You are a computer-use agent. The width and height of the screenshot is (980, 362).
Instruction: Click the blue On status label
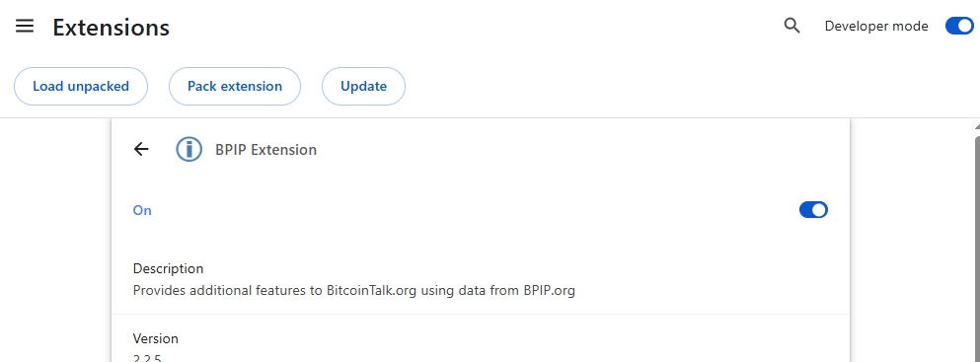click(x=142, y=210)
